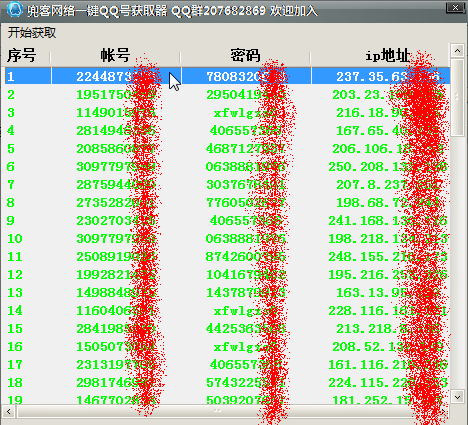468x425 pixels.
Task: Click account starting 208586 in row 5
Action: (115, 149)
